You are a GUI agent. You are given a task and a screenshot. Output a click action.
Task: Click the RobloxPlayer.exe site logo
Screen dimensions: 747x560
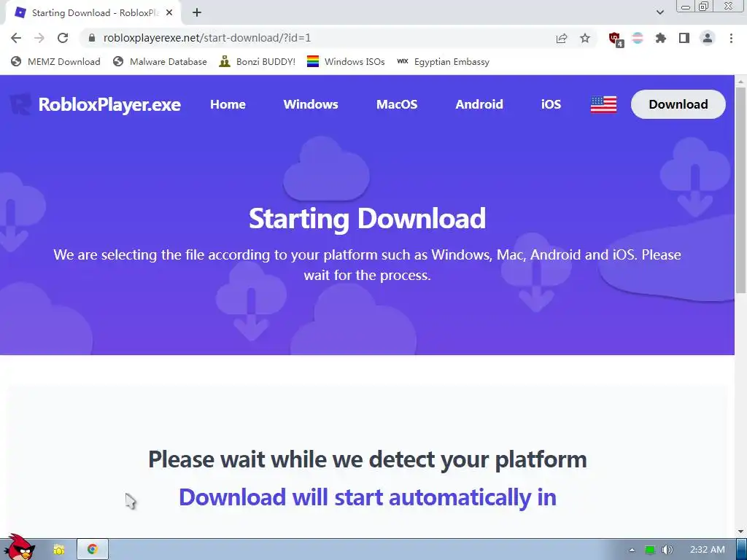96,104
